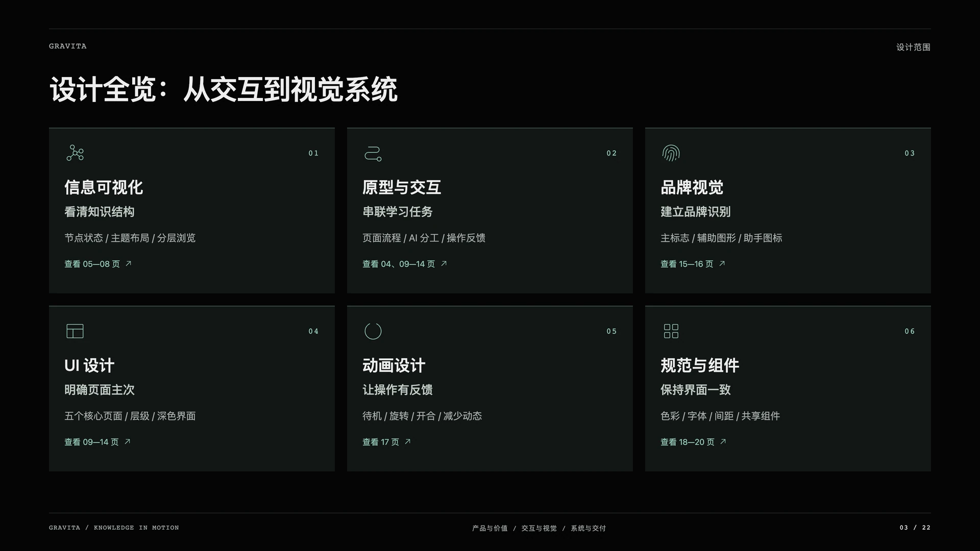Click the 动画设计 card title

pyautogui.click(x=394, y=365)
